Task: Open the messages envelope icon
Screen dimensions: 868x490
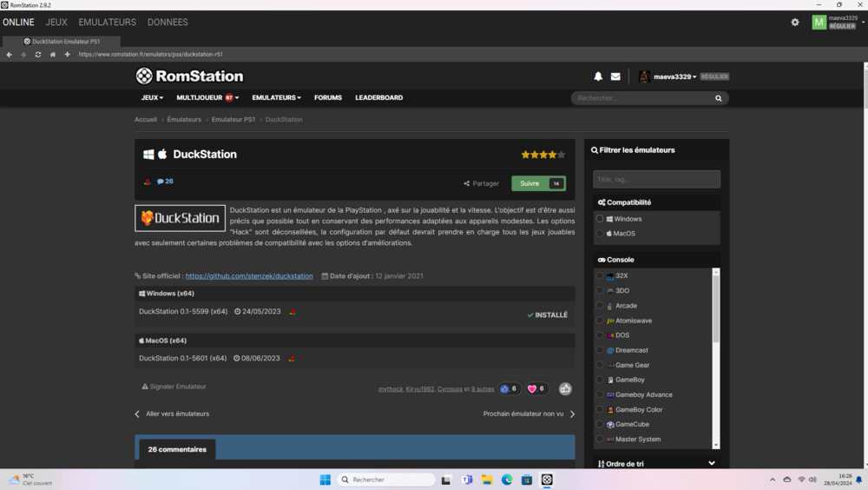Action: pyautogui.click(x=615, y=76)
